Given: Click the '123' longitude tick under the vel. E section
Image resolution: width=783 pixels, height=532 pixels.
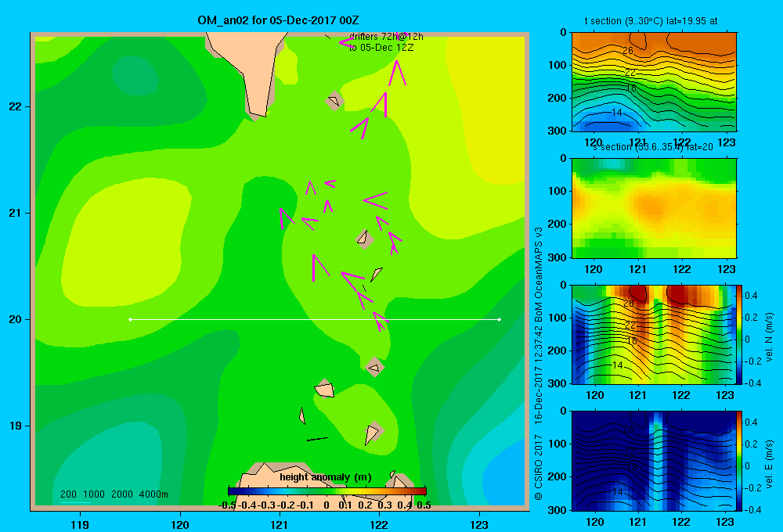Looking at the screenshot, I should (725, 522).
